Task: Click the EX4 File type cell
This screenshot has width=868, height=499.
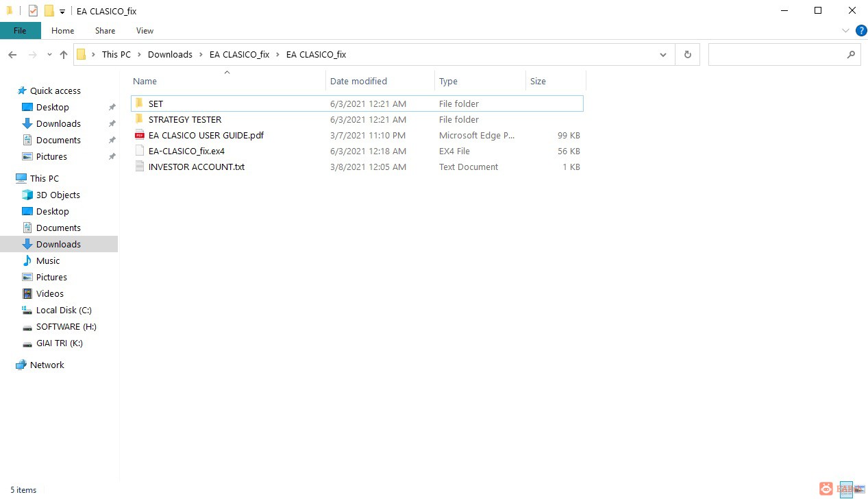Action: coord(454,151)
